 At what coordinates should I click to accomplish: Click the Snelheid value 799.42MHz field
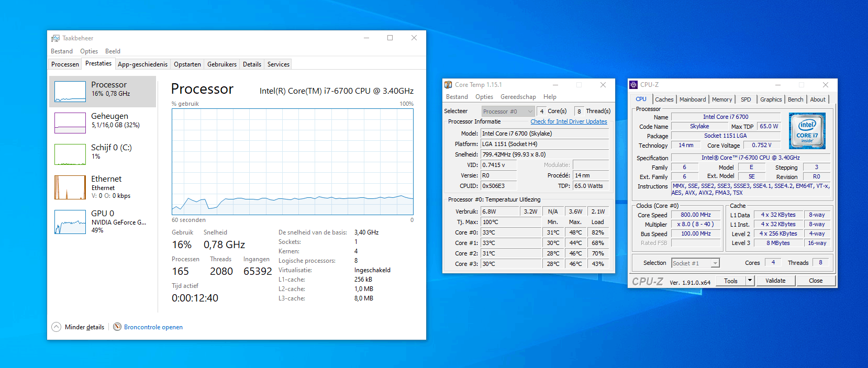[545, 154]
